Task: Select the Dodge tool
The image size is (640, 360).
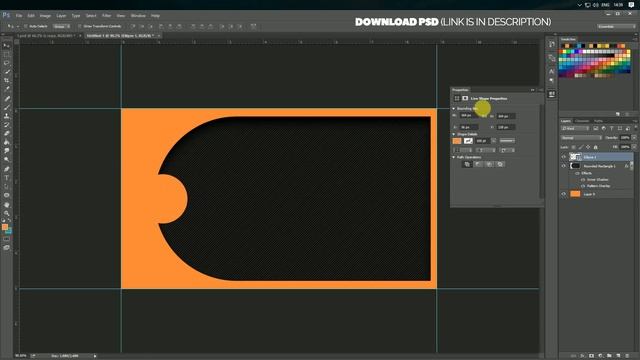Action: click(x=7, y=160)
